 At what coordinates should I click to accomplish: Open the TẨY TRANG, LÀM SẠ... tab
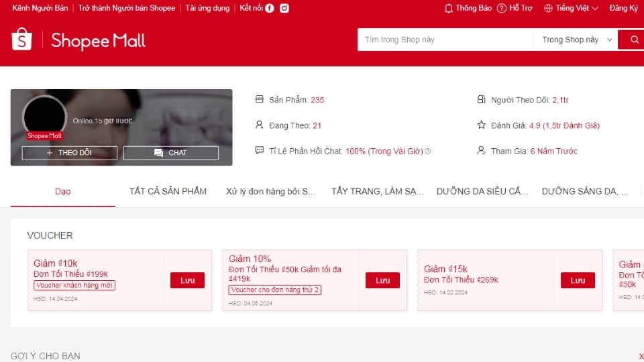[x=378, y=191]
